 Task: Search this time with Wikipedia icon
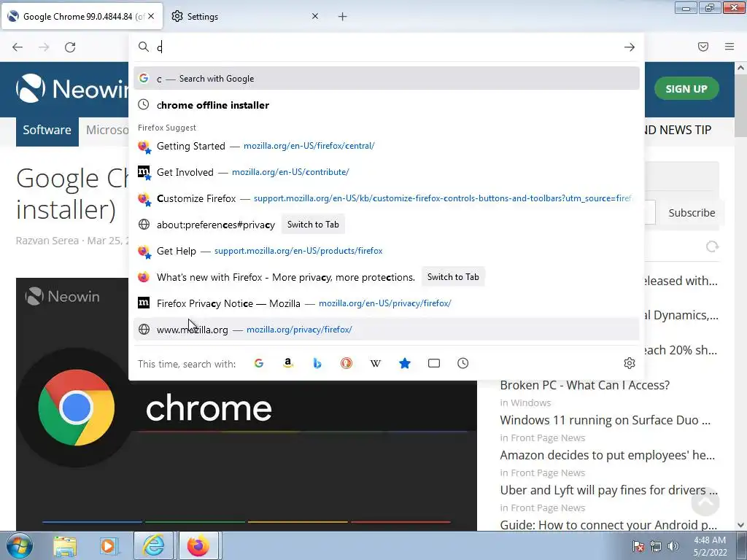click(x=376, y=363)
